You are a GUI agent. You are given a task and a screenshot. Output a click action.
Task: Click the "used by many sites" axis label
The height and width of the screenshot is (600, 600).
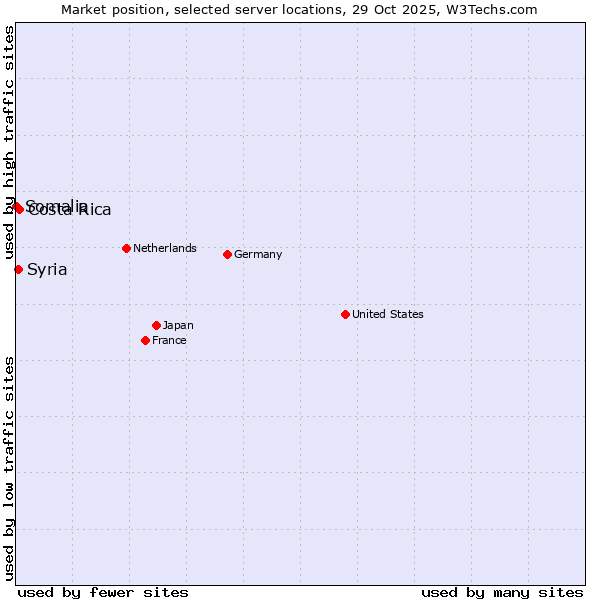pyautogui.click(x=502, y=592)
